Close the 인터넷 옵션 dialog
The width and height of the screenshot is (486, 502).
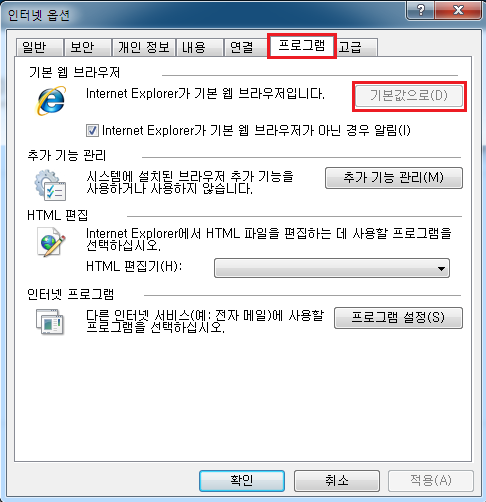(458, 10)
